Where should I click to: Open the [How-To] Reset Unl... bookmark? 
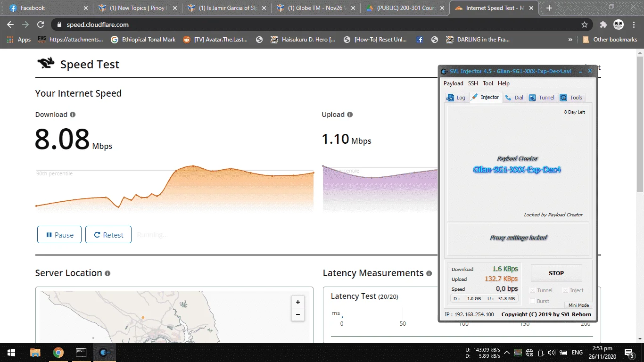[376, 40]
